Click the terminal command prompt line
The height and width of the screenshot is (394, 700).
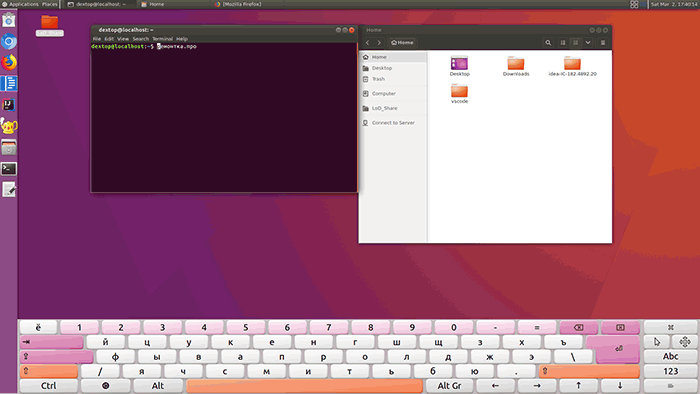[x=144, y=46]
